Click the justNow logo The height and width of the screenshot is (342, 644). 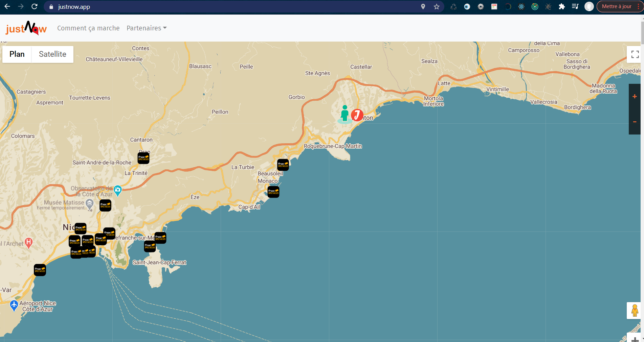click(x=26, y=28)
